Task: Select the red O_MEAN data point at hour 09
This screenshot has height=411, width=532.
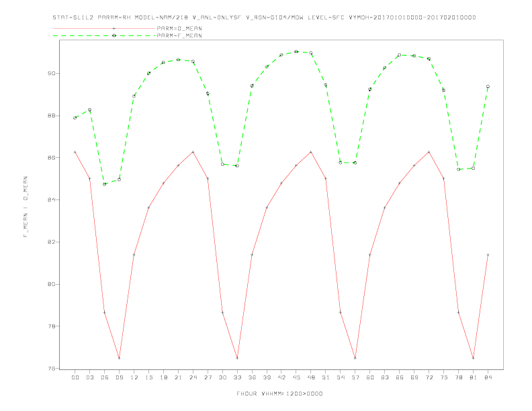Action: (x=119, y=358)
